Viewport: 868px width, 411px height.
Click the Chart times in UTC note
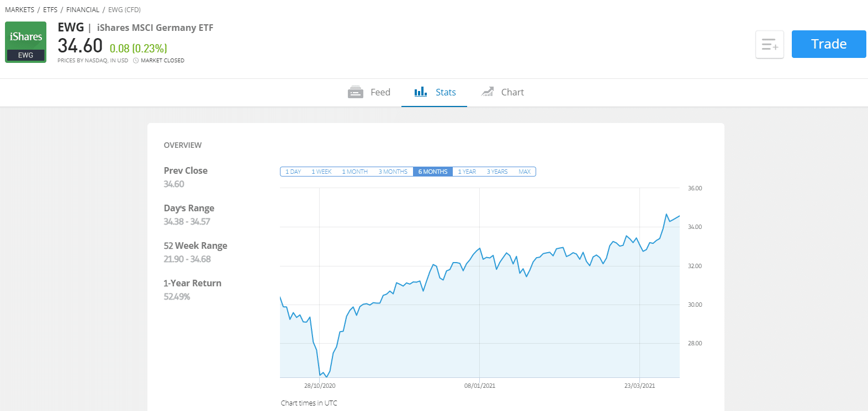(309, 403)
